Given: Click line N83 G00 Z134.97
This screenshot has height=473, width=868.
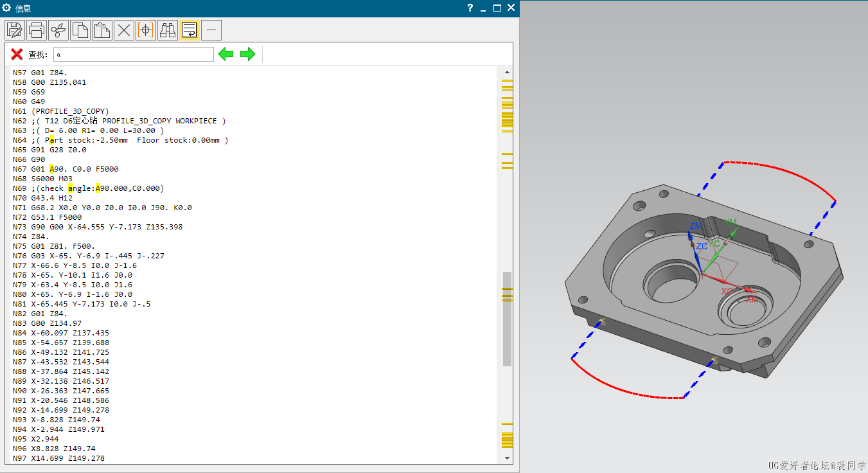Looking at the screenshot, I should (47, 323).
